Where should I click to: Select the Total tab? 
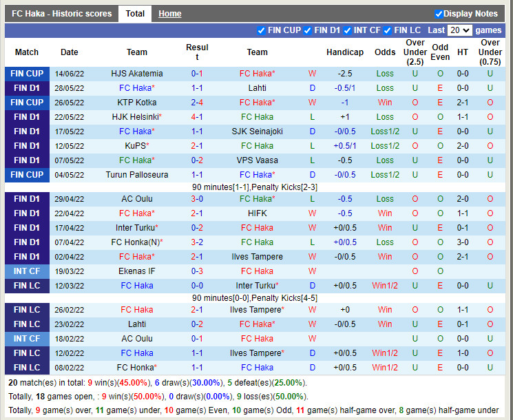click(135, 14)
